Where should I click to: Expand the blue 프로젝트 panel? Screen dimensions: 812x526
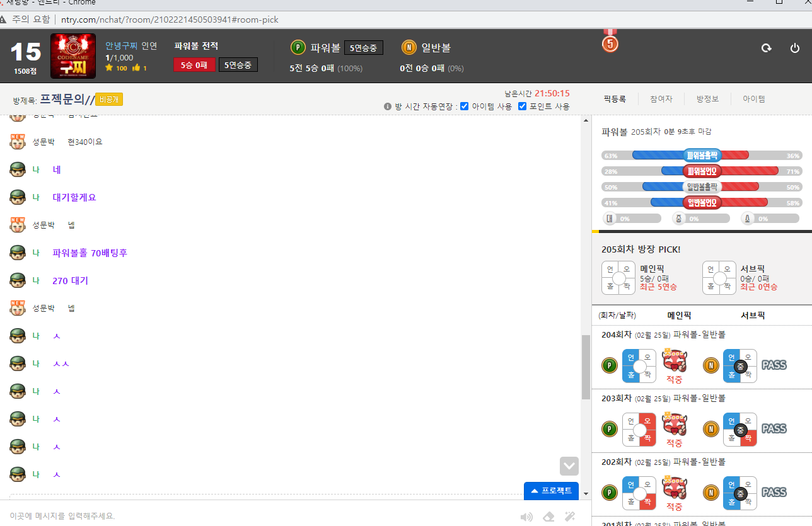[551, 491]
